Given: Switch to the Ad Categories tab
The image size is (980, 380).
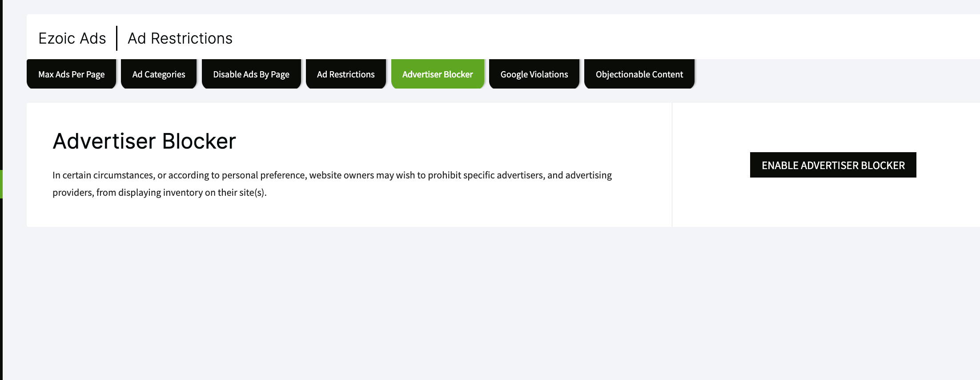Looking at the screenshot, I should pos(159,74).
